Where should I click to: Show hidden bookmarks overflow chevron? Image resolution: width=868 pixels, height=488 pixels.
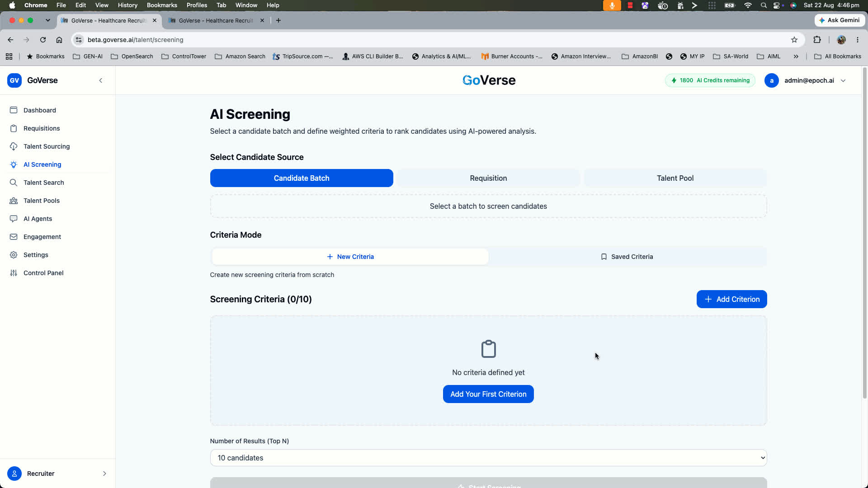coord(796,56)
